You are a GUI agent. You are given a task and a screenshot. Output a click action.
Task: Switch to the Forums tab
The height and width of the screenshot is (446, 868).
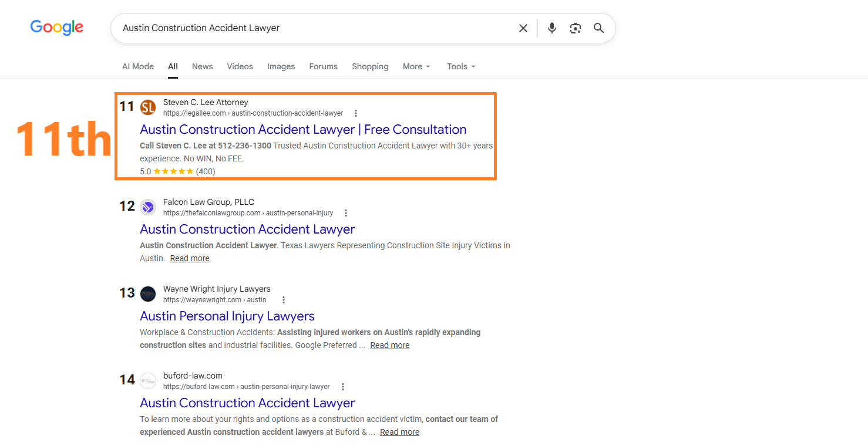pos(324,66)
